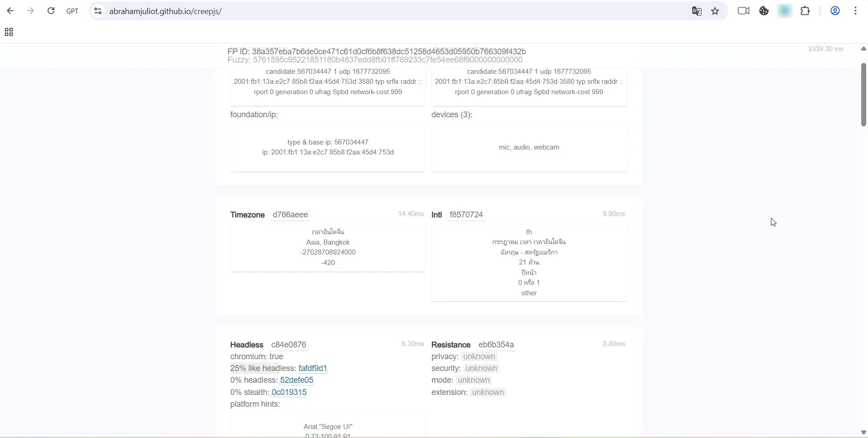Click the mode unknown value
The height and width of the screenshot is (438, 868).
[474, 380]
